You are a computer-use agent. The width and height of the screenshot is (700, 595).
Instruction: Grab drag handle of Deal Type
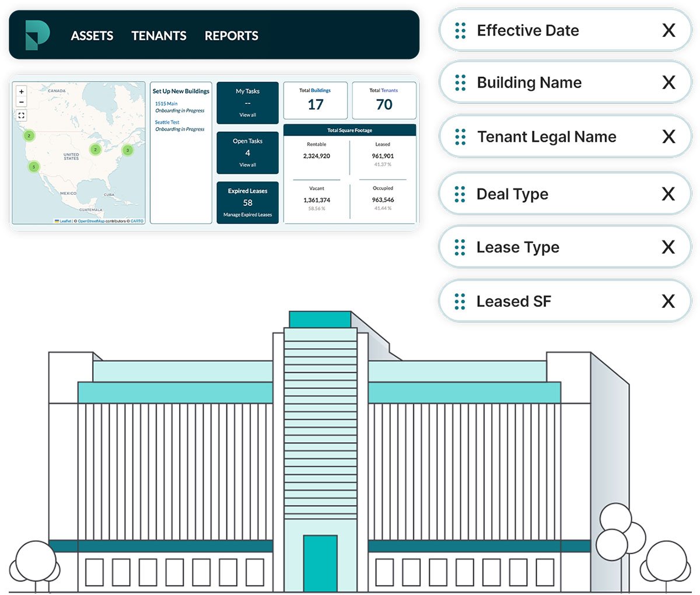pos(460,194)
